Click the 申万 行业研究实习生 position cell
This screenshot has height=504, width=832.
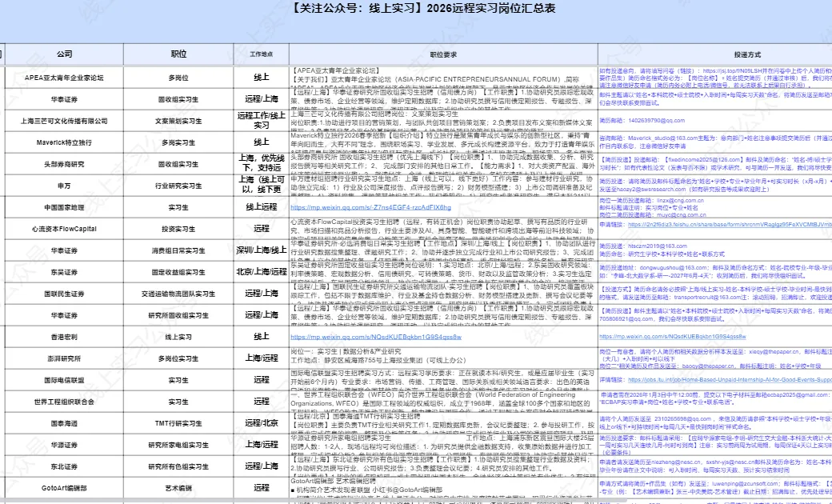click(178, 186)
